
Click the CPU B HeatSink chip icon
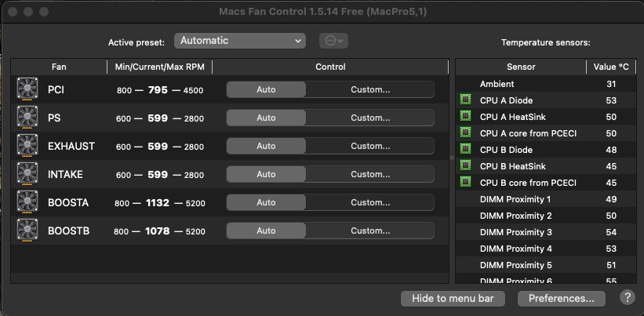[x=465, y=165]
